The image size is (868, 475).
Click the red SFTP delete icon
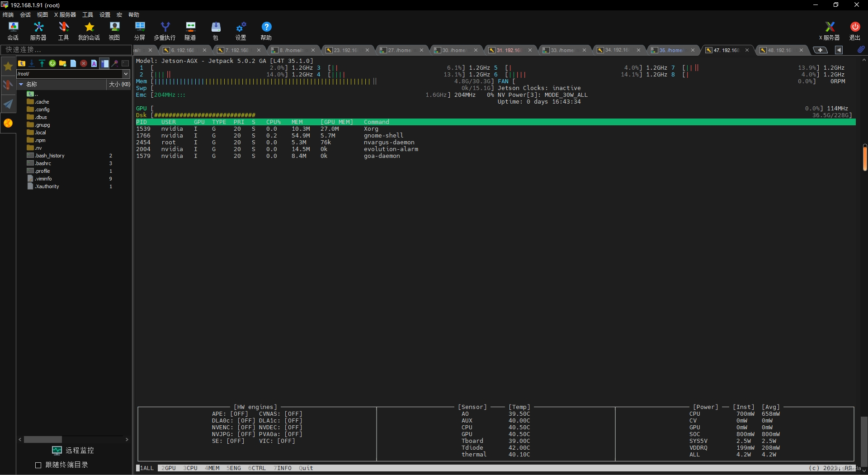point(84,63)
